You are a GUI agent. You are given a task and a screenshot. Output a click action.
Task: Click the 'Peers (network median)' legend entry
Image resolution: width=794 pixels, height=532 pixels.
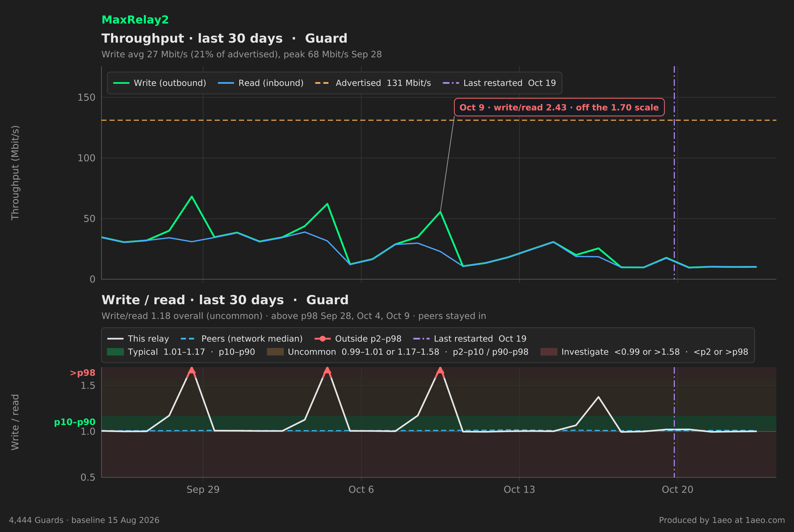[242, 339]
